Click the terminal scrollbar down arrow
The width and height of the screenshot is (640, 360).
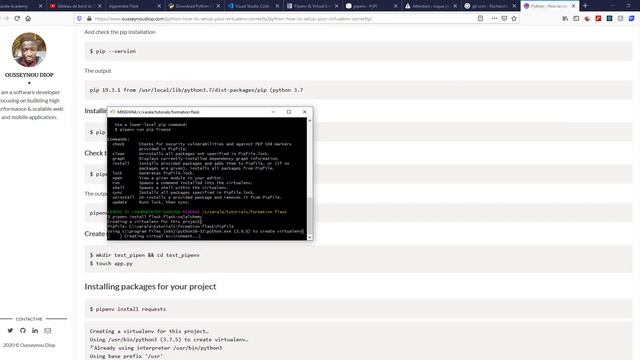point(310,237)
